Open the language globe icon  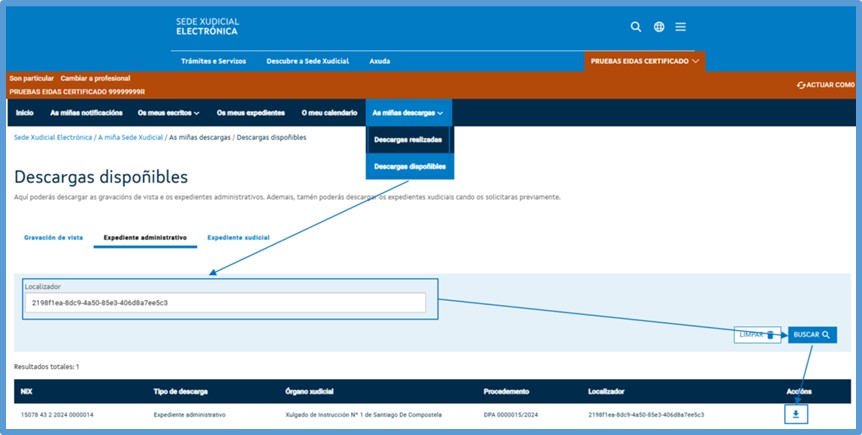pyautogui.click(x=659, y=27)
